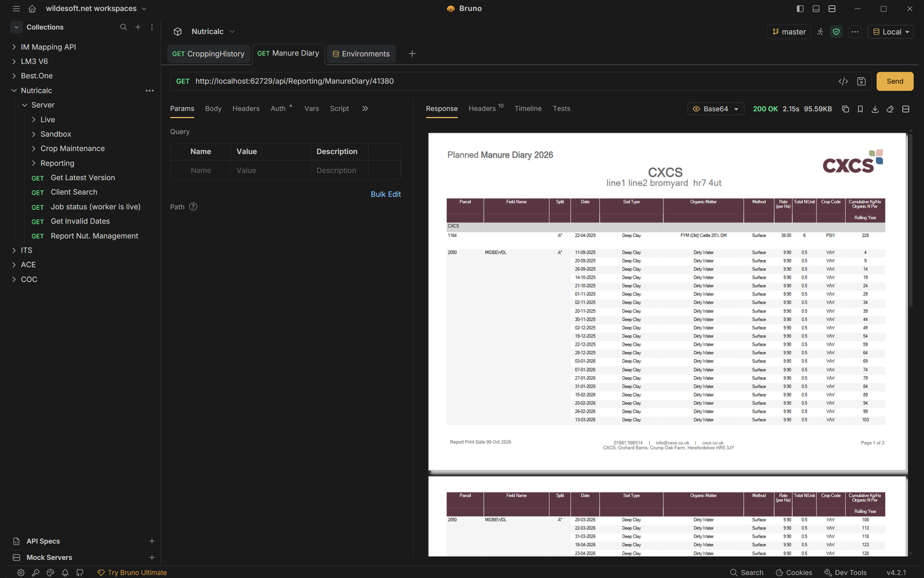Toggle the left sidebar layout icon
Image resolution: width=924 pixels, height=578 pixels.
click(x=800, y=9)
